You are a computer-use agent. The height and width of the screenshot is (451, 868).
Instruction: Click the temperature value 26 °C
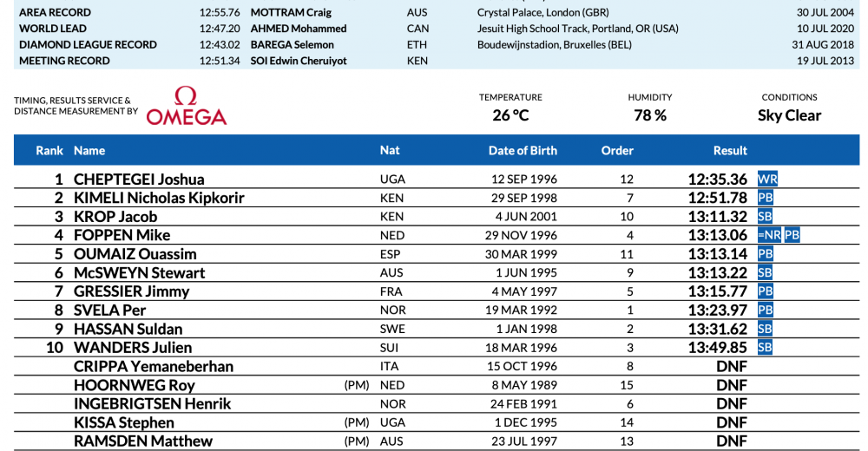(510, 115)
